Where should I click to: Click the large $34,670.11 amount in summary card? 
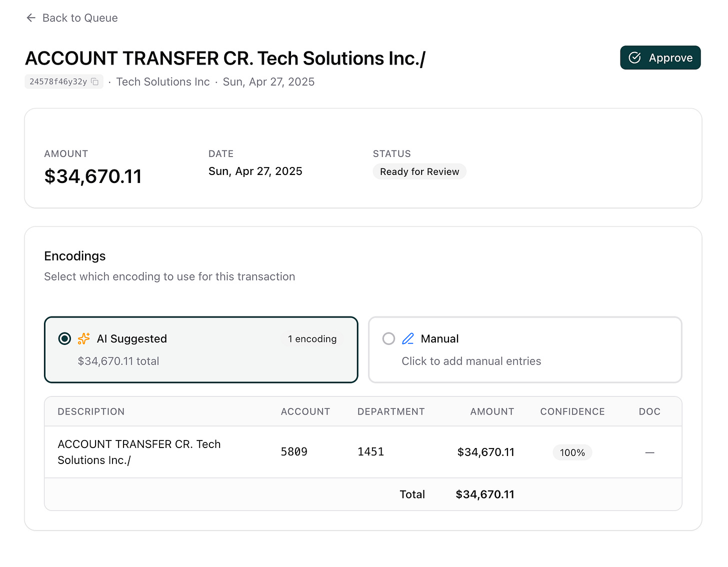[x=93, y=176]
